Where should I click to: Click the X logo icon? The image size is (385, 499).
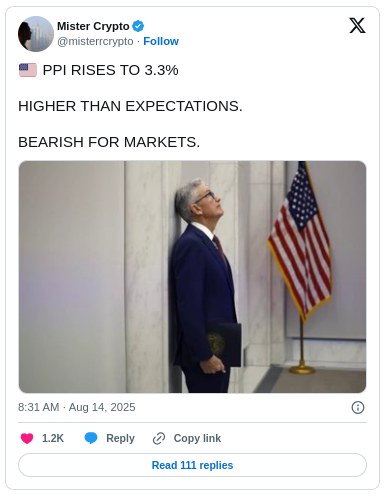tap(357, 26)
